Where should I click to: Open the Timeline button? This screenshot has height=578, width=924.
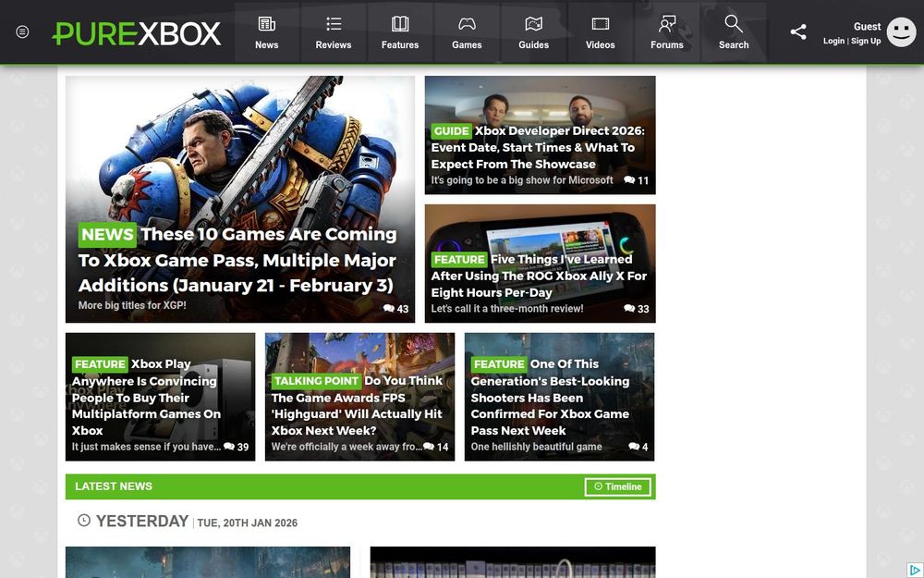point(617,486)
